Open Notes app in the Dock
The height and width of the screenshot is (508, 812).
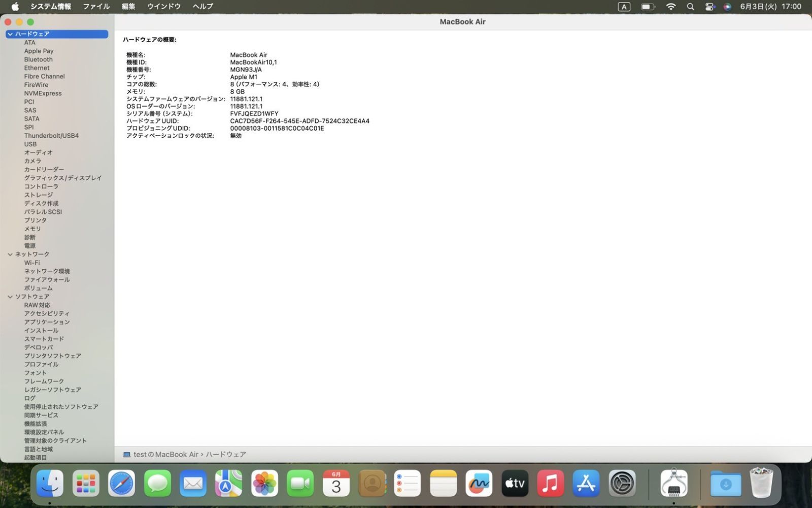click(444, 483)
